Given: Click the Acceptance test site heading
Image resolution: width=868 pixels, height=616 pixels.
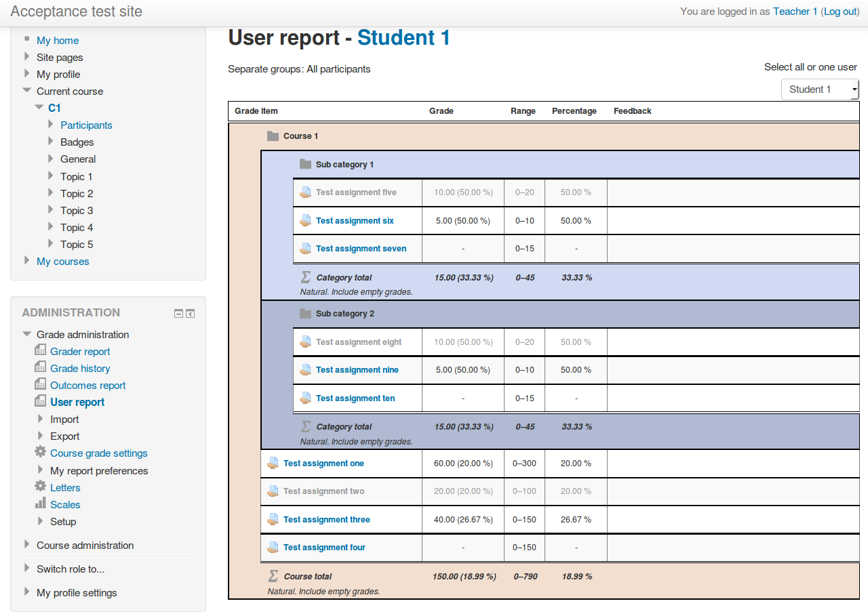Looking at the screenshot, I should pyautogui.click(x=77, y=12).
